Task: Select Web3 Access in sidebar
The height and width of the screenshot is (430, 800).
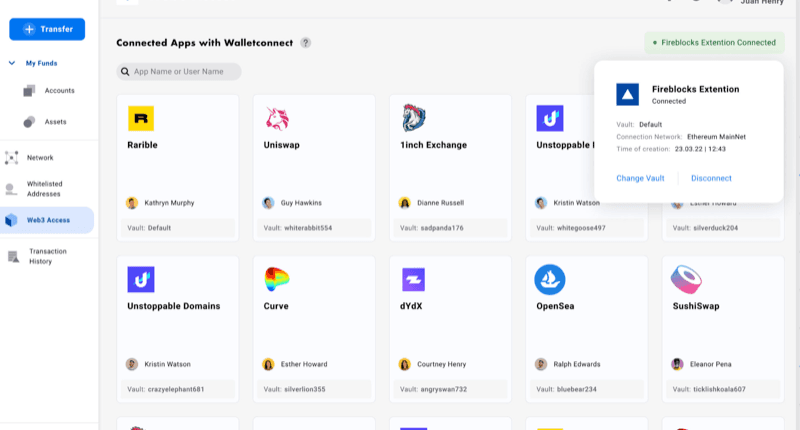Action: pyautogui.click(x=48, y=220)
